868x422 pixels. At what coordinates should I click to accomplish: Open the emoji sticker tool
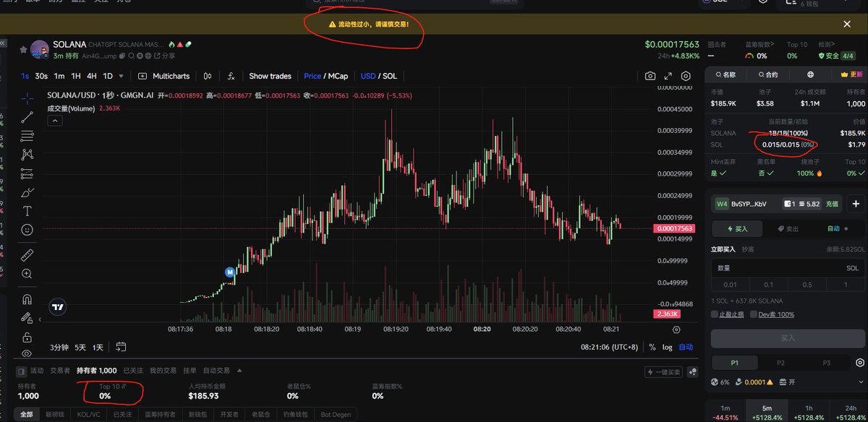(27, 230)
